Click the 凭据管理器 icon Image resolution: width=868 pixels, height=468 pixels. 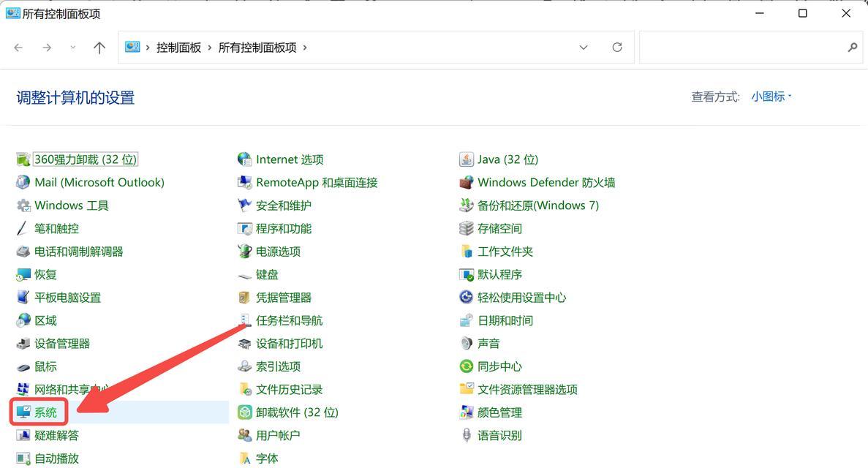(x=244, y=298)
